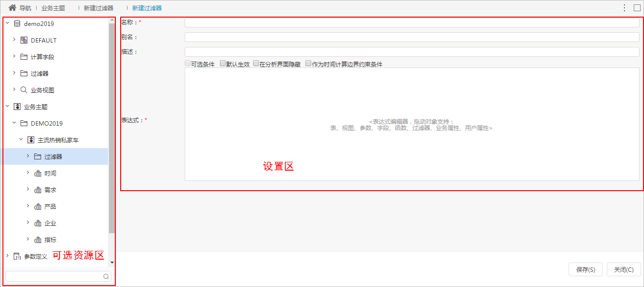
Task: Expand the 需求 node
Action: tap(28, 189)
